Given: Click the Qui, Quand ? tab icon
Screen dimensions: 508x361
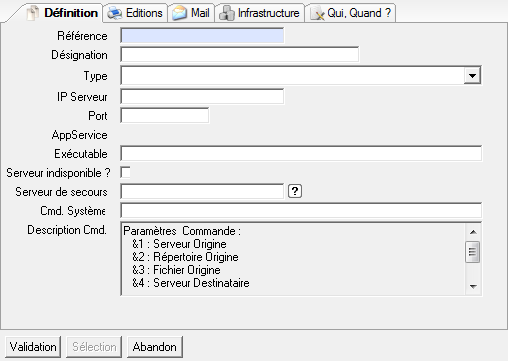Looking at the screenshot, I should coord(317,13).
